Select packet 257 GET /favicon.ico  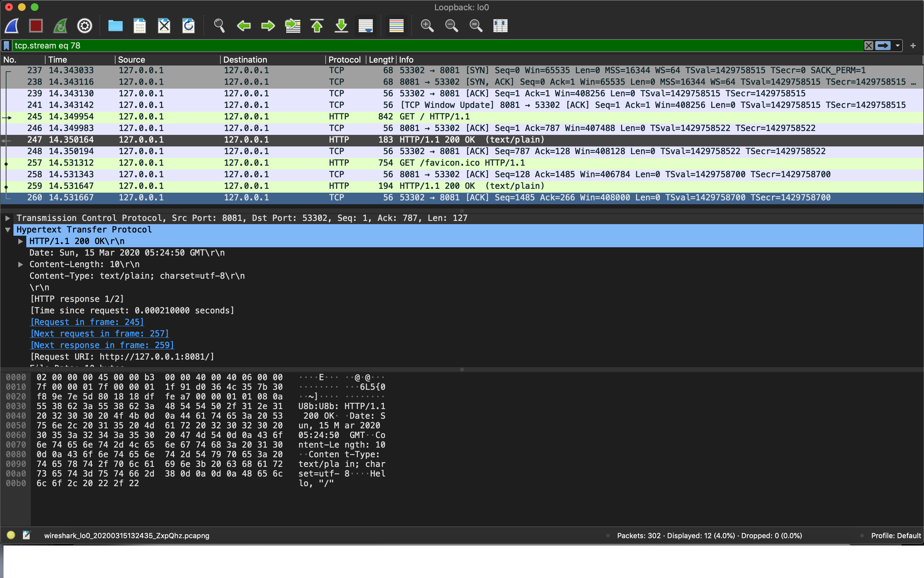tap(462, 163)
